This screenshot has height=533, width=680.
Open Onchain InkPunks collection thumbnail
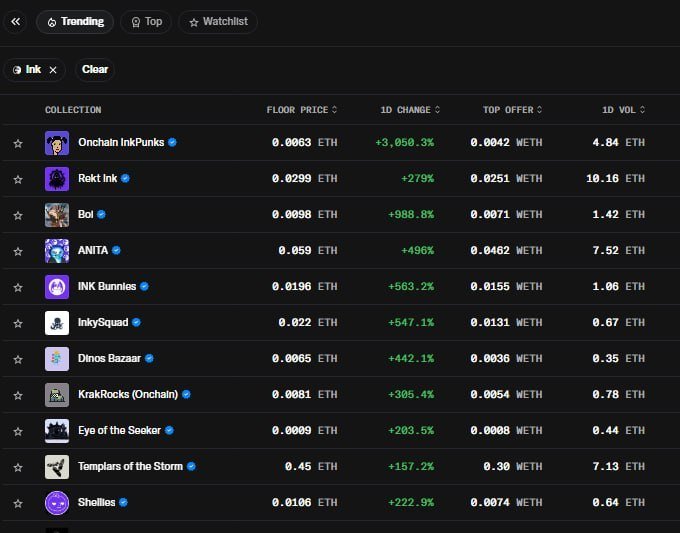point(57,143)
